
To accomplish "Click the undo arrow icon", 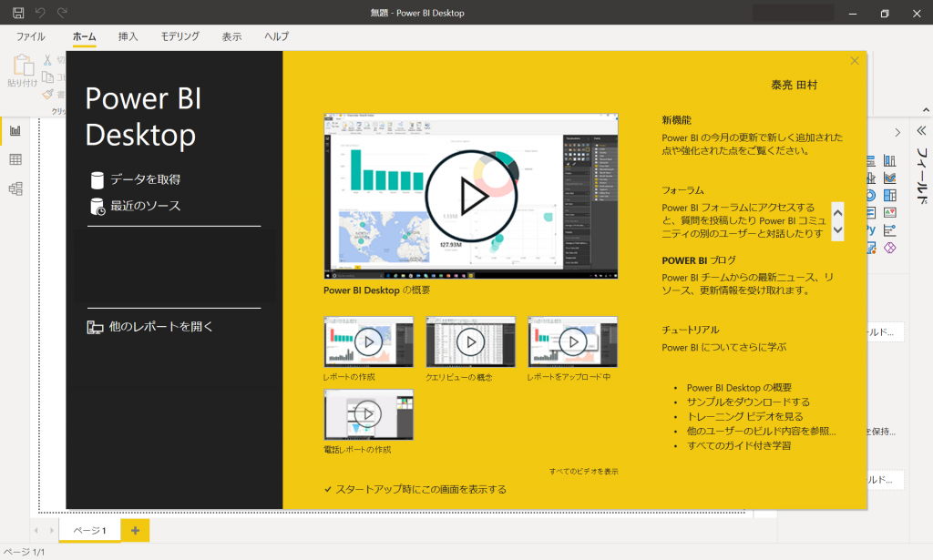I will point(40,13).
